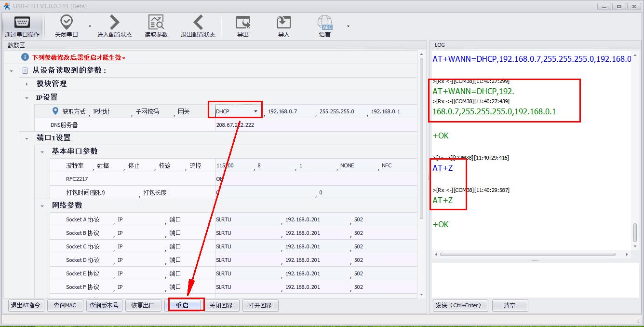Screen dimensions: 644x327
Task: Open dropdown arrow next to 关闭串口
Action: [90, 27]
